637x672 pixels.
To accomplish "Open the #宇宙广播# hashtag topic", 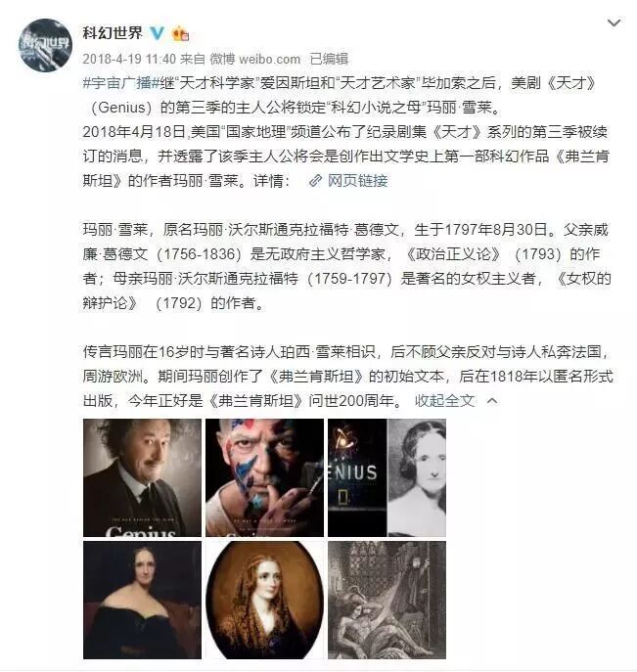I will pyautogui.click(x=117, y=82).
